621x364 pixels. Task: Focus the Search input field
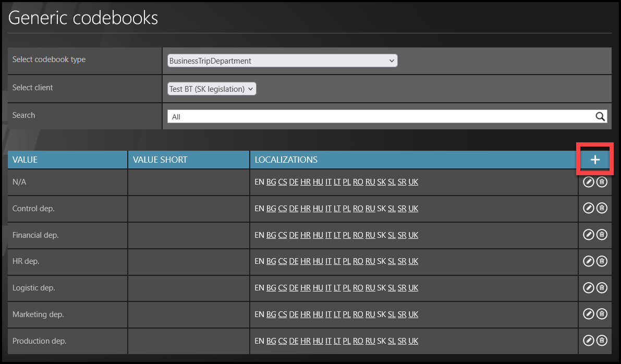381,117
